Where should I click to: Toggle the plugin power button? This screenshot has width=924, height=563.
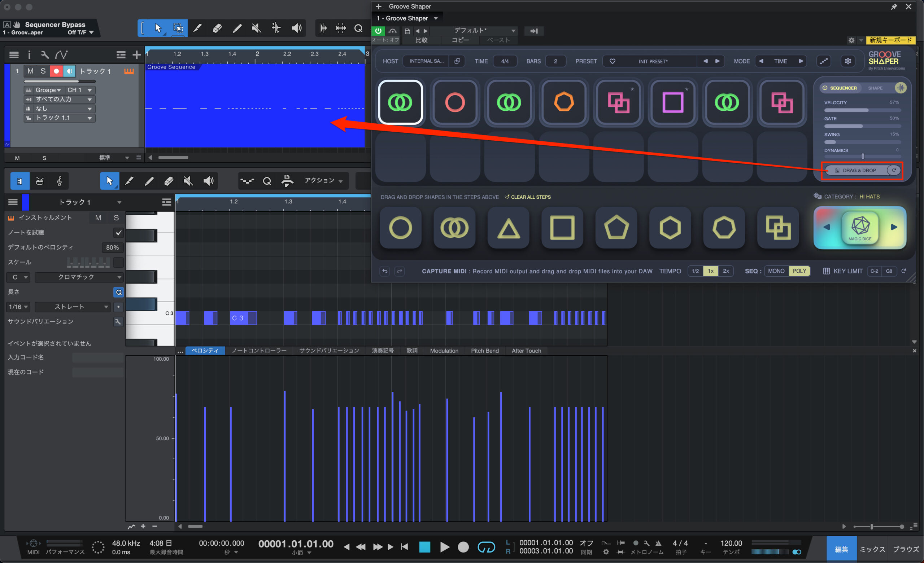[x=378, y=31]
